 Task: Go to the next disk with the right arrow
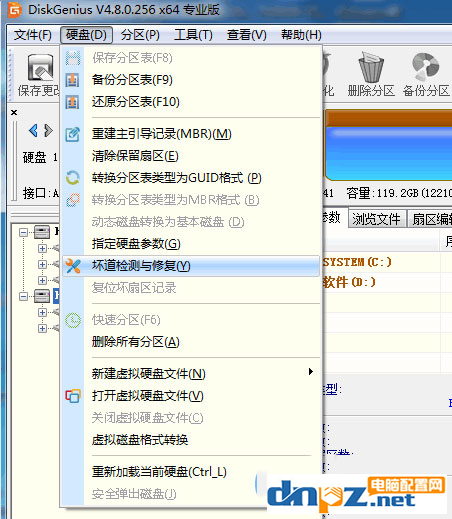point(48,130)
